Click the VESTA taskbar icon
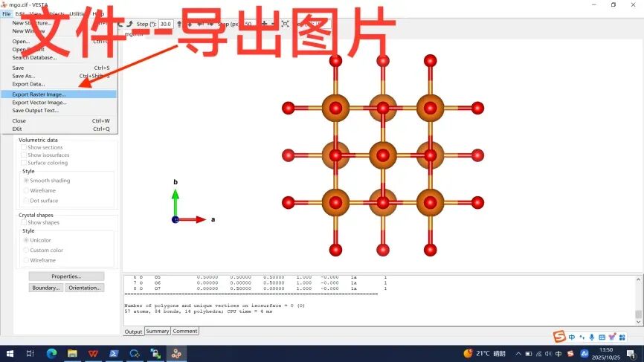This screenshot has height=362, width=644. click(x=176, y=353)
